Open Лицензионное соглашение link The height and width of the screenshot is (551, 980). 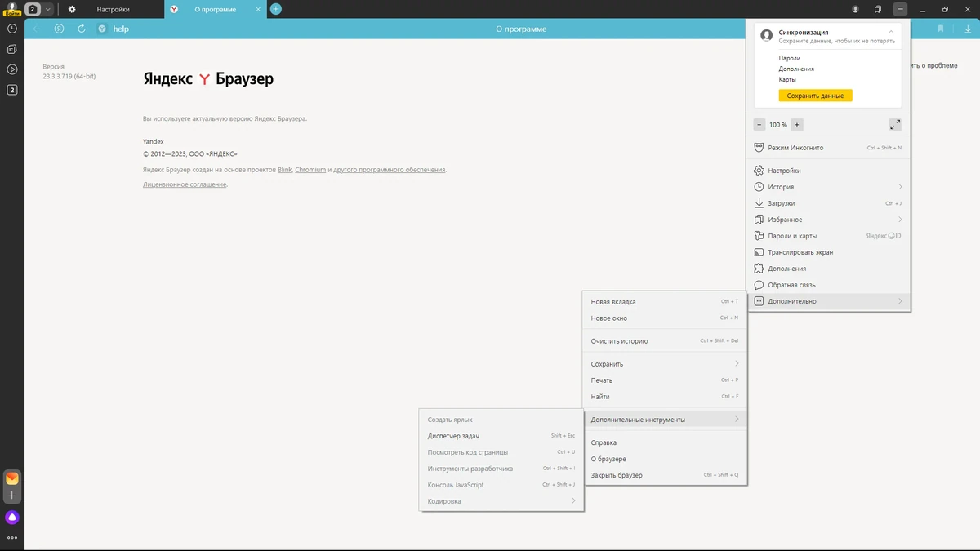pos(185,184)
